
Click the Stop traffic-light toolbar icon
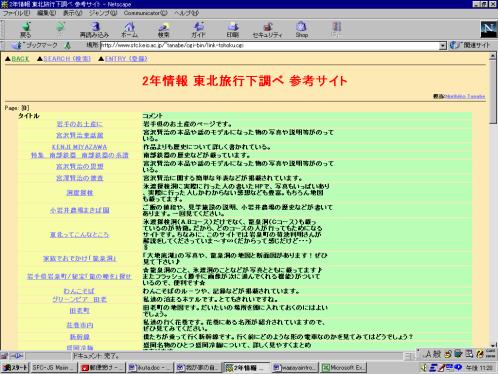[337, 29]
